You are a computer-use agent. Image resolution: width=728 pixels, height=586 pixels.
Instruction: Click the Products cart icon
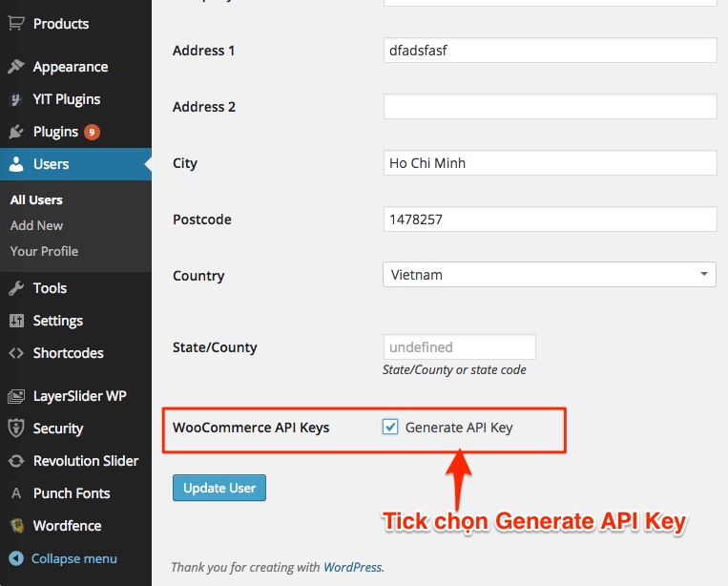[x=16, y=23]
